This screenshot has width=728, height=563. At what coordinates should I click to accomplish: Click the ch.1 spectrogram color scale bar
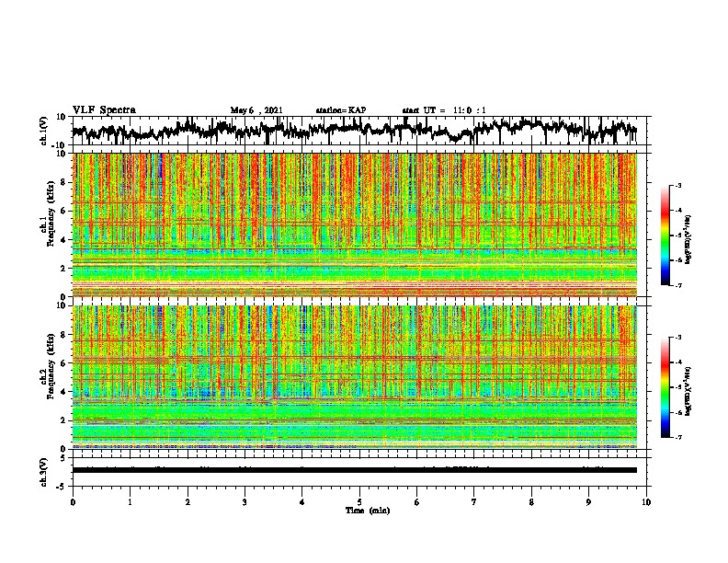(665, 236)
